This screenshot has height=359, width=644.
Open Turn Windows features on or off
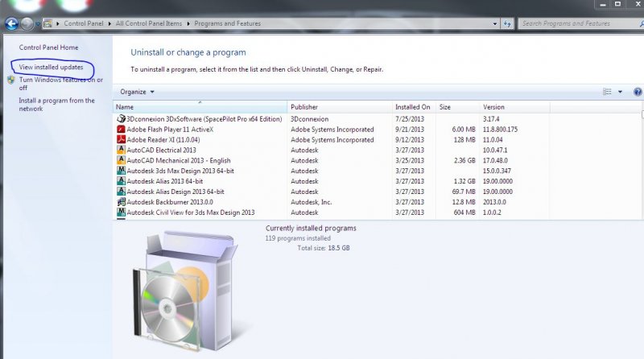pos(61,84)
